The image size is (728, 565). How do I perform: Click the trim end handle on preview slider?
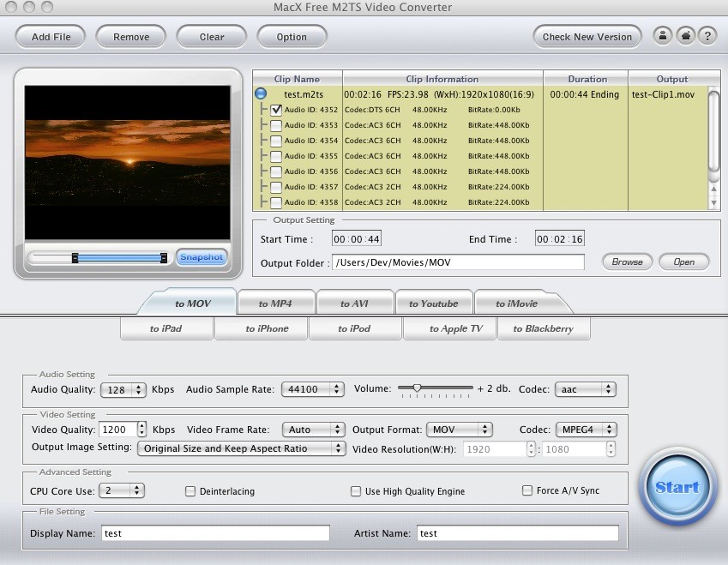164,258
